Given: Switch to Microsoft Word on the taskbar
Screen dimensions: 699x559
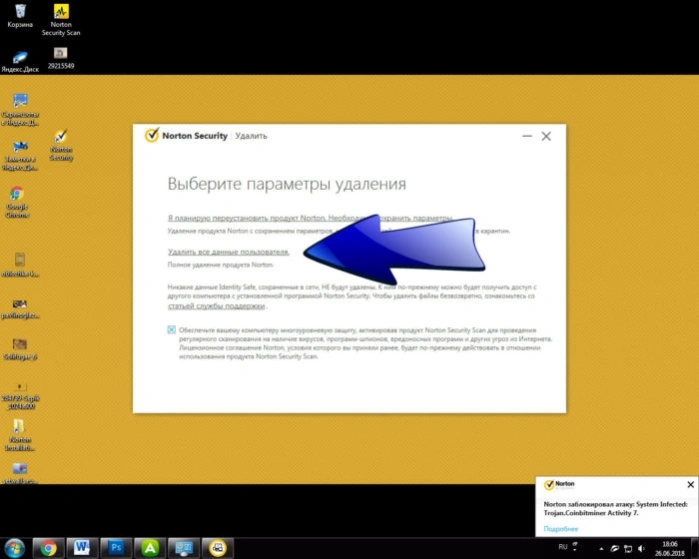Looking at the screenshot, I should (x=82, y=548).
